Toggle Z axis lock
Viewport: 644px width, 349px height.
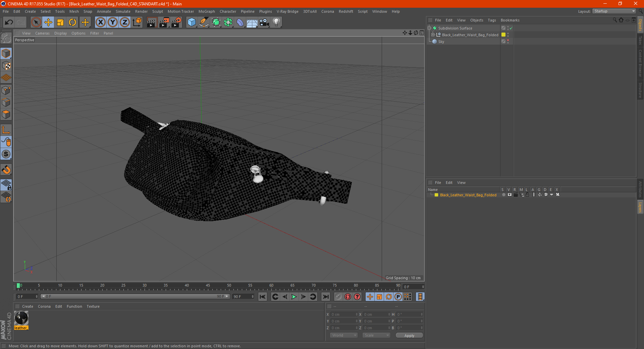pyautogui.click(x=125, y=22)
